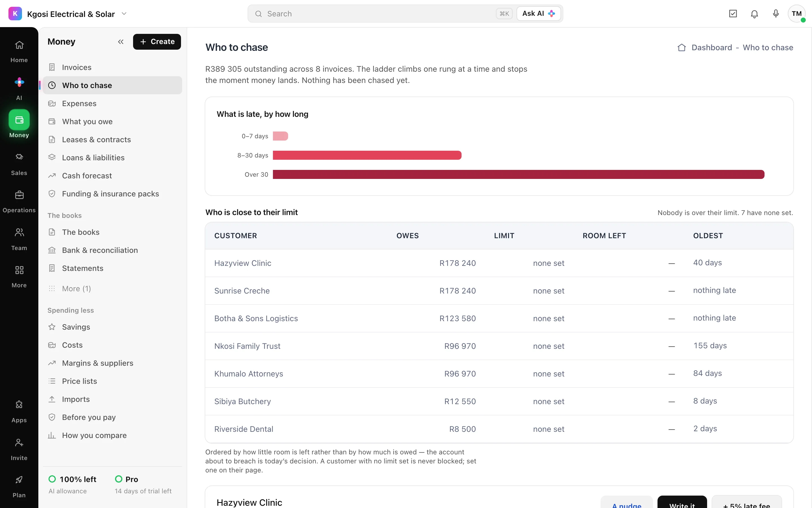Select the Sibiya Butchery row
Viewport: 812px width, 508px height.
click(499, 402)
